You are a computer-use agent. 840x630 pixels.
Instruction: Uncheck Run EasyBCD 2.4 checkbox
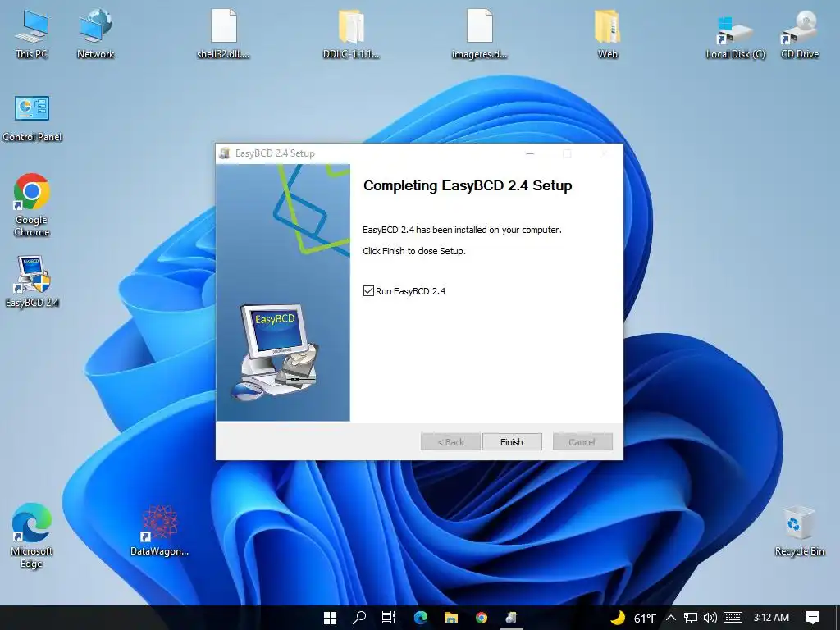point(368,291)
